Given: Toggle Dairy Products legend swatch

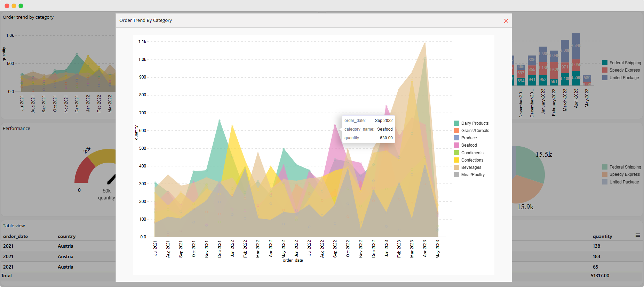Looking at the screenshot, I should coord(456,123).
